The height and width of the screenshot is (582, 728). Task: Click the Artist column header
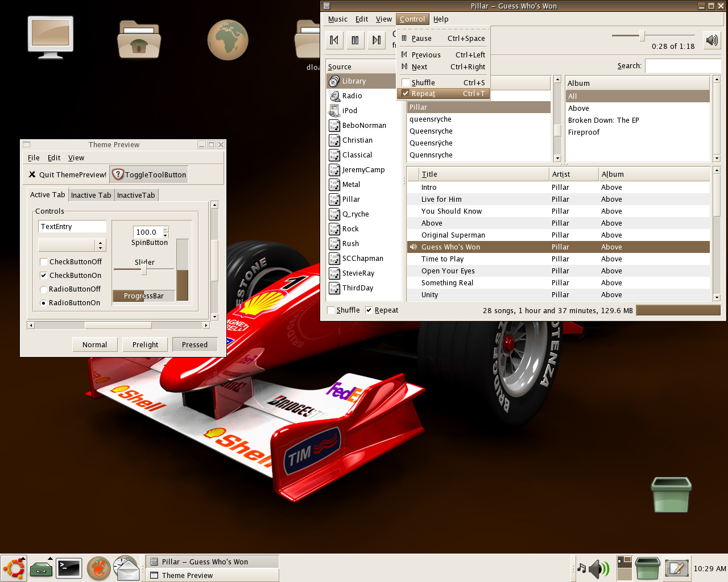(574, 174)
